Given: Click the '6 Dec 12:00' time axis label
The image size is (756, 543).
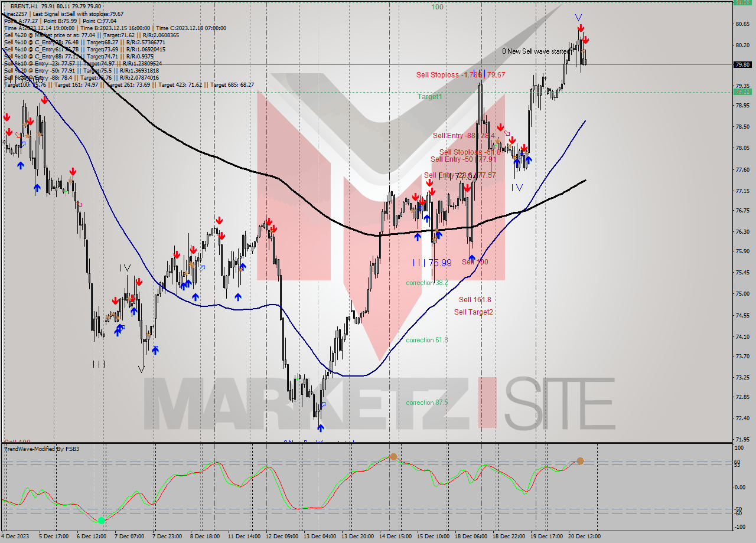Looking at the screenshot, I should [x=92, y=537].
